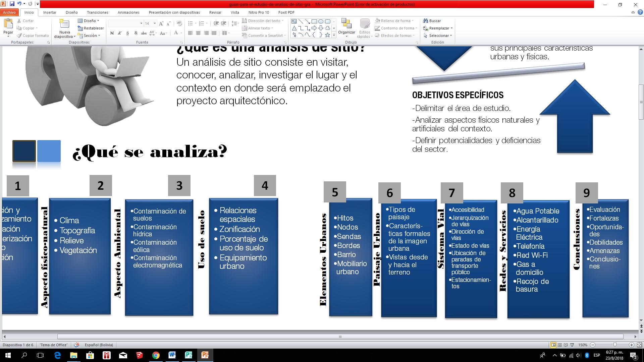Click the Restablecer button

(91, 28)
